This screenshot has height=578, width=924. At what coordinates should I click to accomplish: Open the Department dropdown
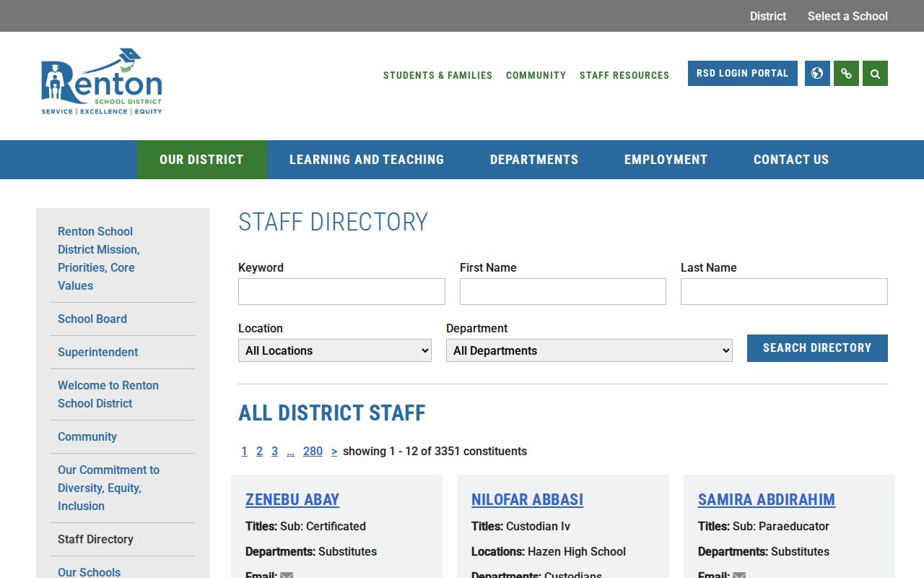(589, 350)
